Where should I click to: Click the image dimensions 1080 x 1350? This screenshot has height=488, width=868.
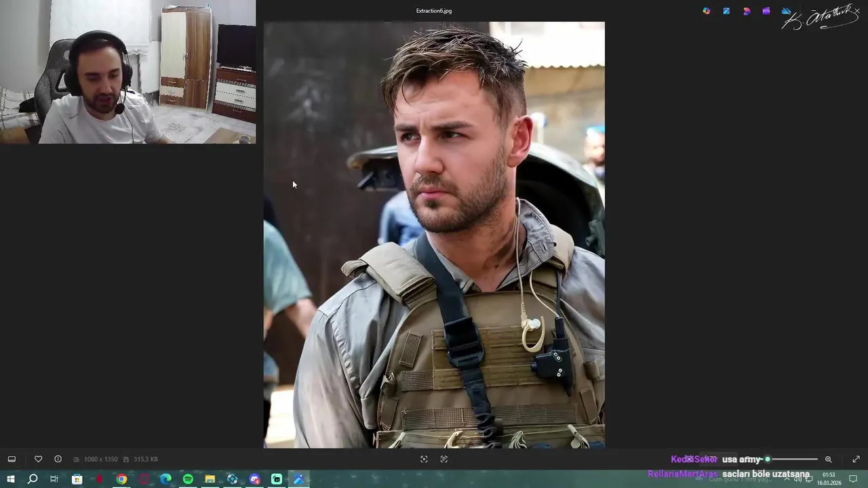click(101, 460)
